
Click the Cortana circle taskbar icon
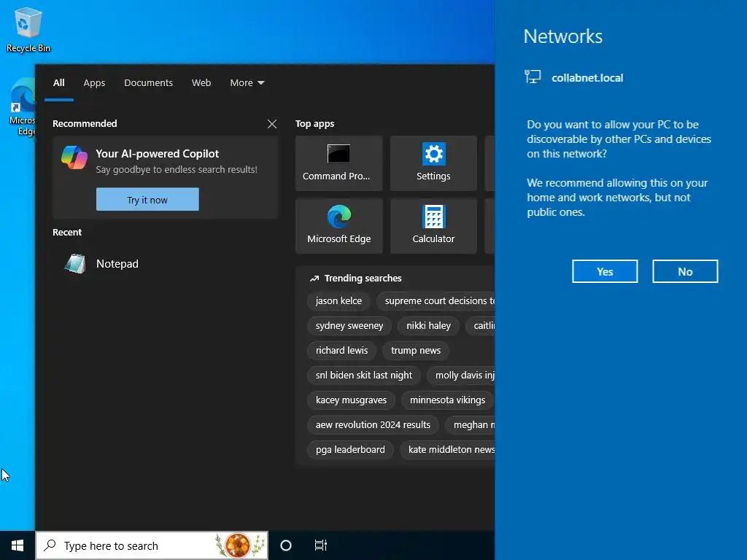[286, 545]
